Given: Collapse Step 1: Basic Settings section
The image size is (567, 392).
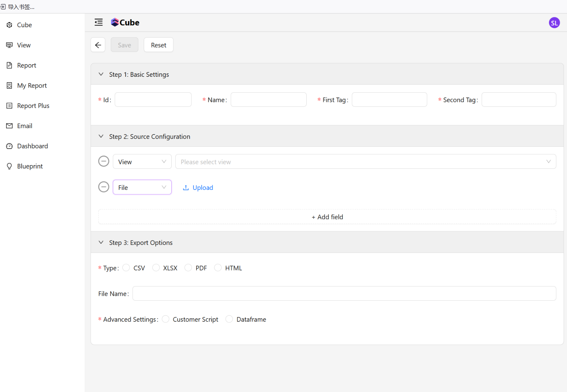Looking at the screenshot, I should point(101,74).
